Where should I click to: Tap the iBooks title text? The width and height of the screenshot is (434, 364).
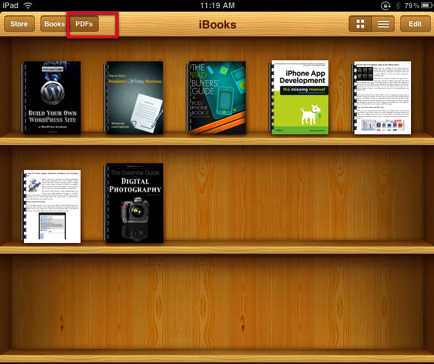coord(217,25)
